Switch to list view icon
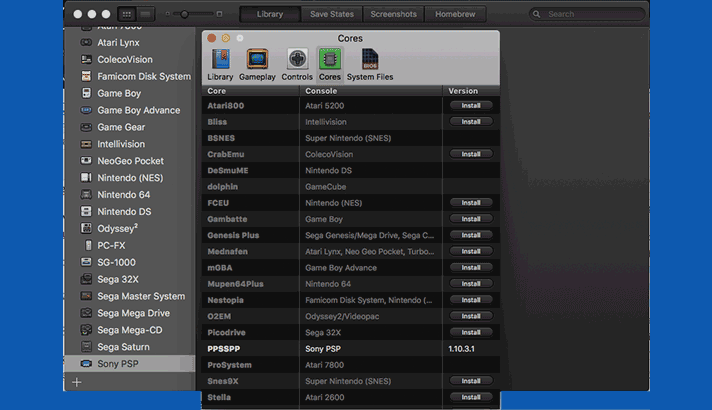Image resolution: width=712 pixels, height=410 pixels. click(145, 14)
